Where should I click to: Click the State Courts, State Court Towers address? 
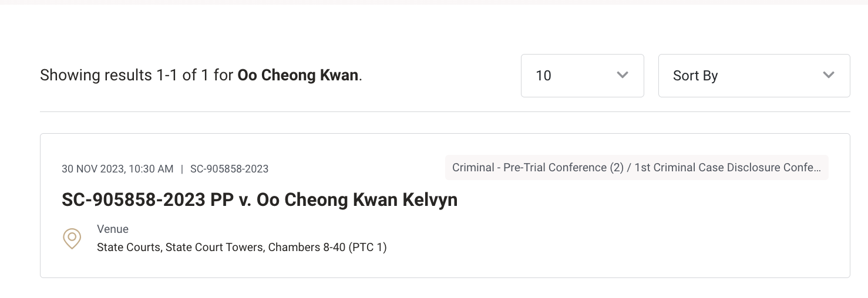(181, 248)
